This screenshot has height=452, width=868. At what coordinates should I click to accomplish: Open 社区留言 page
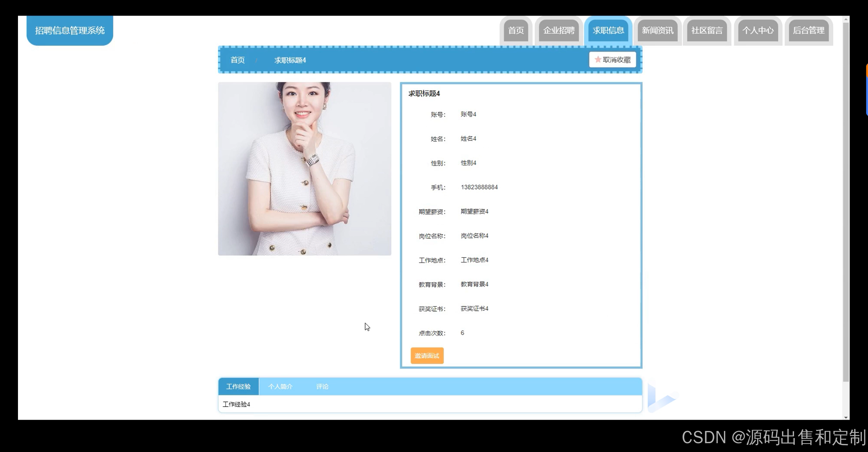(x=707, y=31)
